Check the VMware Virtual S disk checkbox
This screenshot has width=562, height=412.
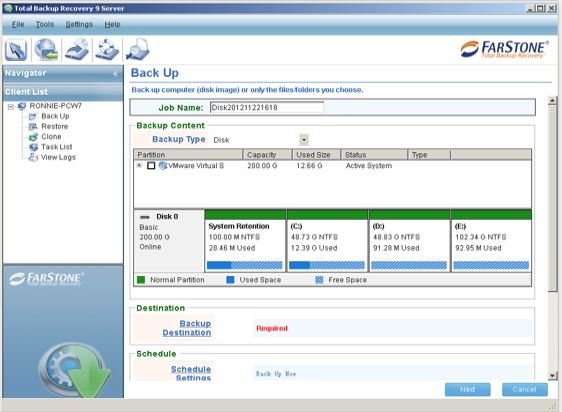[x=151, y=166]
